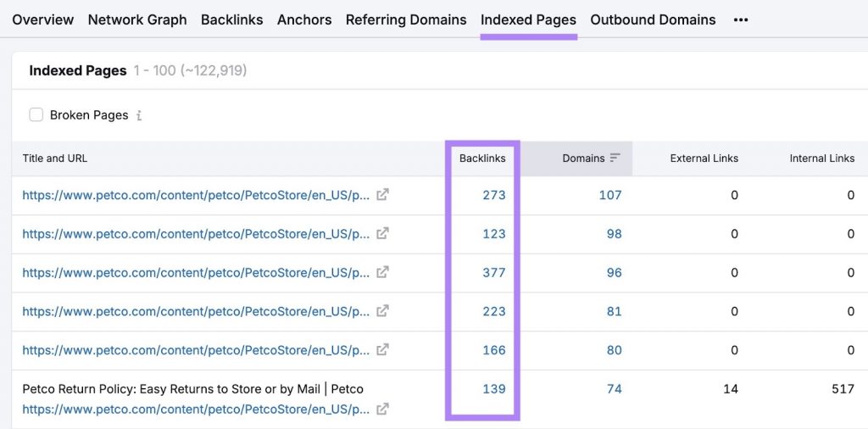Screen dimensions: 868x429
Task: Open external link icon in 273 backlinks row
Action: [x=382, y=195]
